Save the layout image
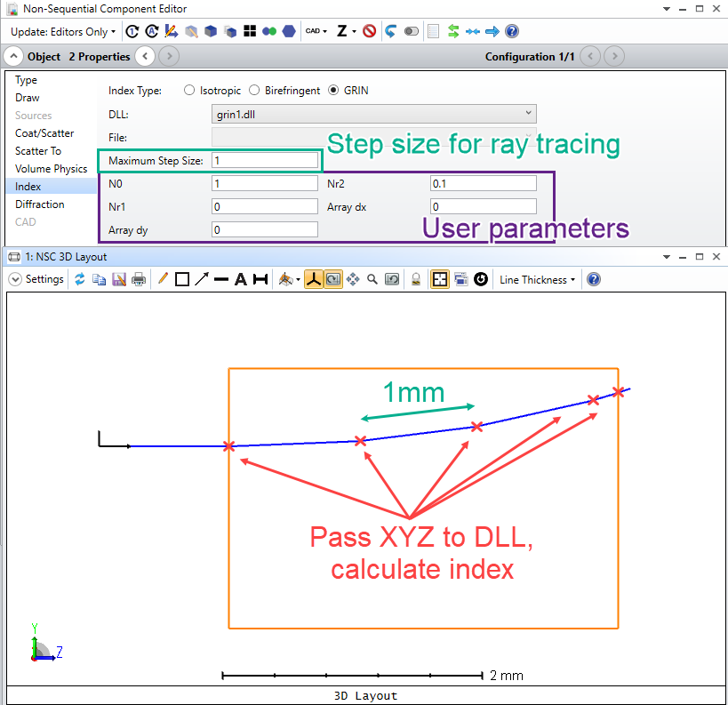Screen dimensions: 728x705 click(x=119, y=279)
